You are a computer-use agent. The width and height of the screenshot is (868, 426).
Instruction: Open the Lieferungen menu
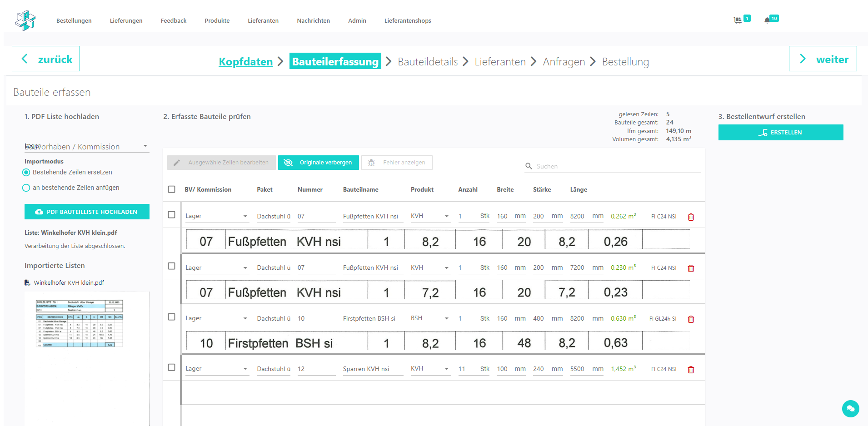(126, 21)
